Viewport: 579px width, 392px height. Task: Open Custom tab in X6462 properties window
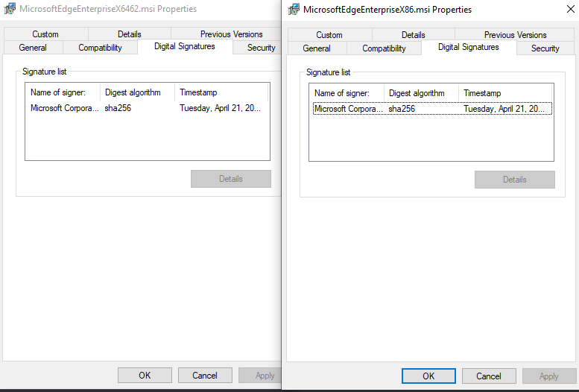pos(45,34)
